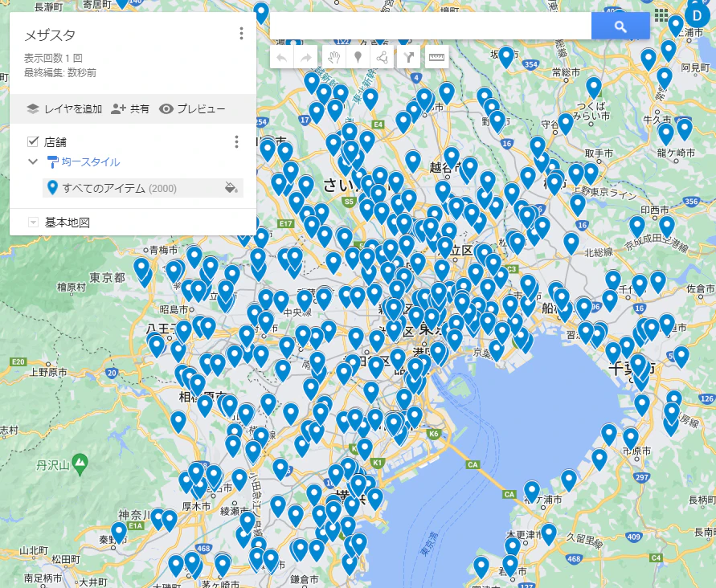Click the 店舗 layer name
The width and height of the screenshot is (716, 588).
point(55,142)
